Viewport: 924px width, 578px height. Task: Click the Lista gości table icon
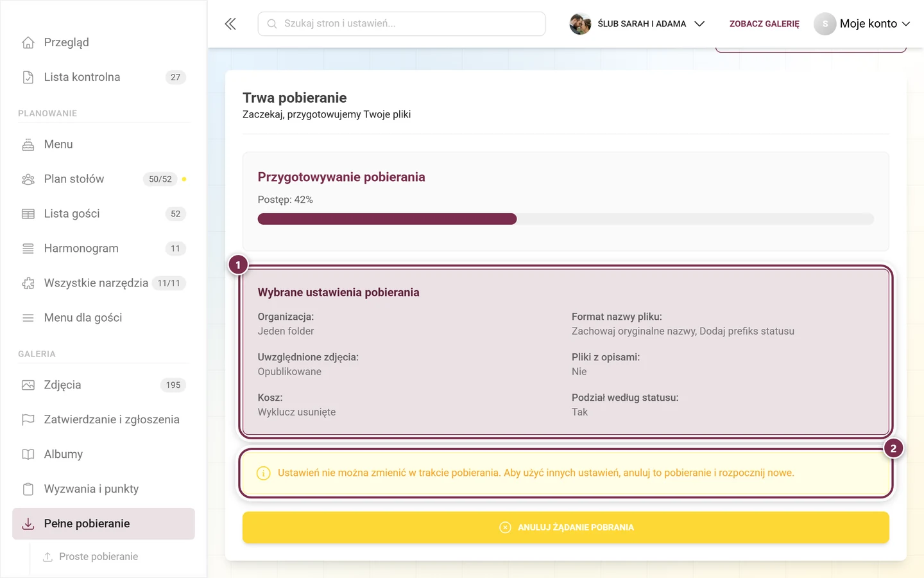click(x=28, y=214)
